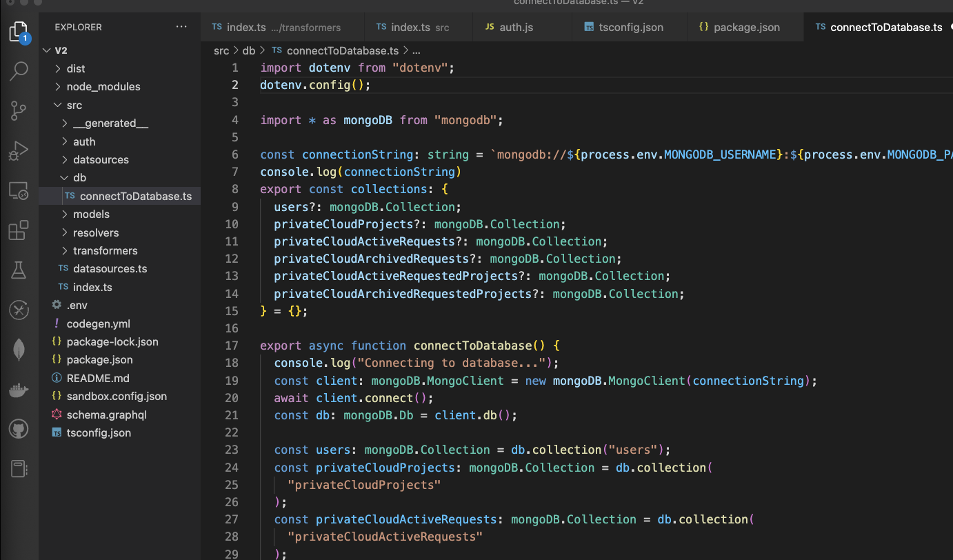The image size is (953, 560).
Task: Open the Search view magnifier icon
Action: [19, 70]
